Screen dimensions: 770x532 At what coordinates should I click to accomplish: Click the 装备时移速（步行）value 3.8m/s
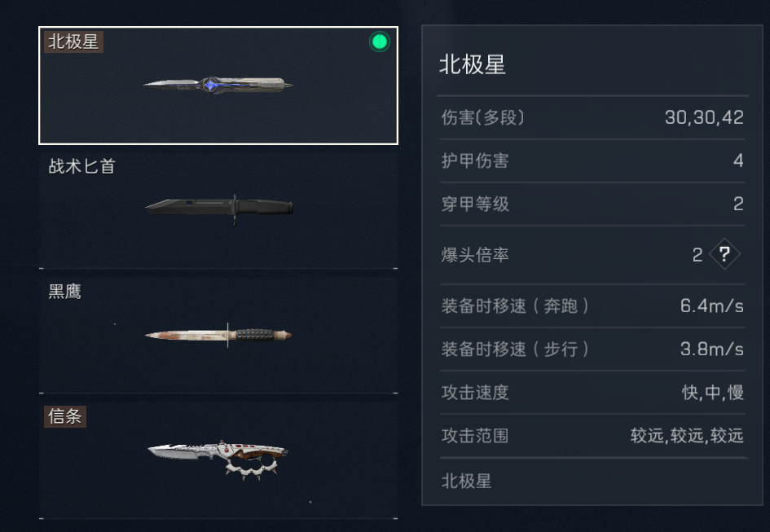(x=711, y=349)
